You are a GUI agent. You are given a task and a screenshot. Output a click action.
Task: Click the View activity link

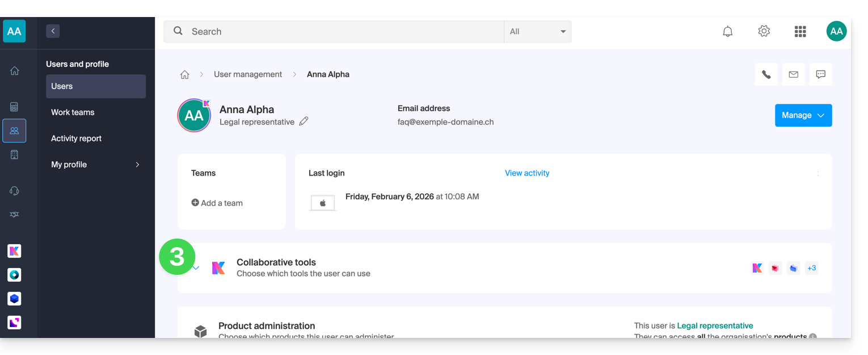click(x=527, y=173)
